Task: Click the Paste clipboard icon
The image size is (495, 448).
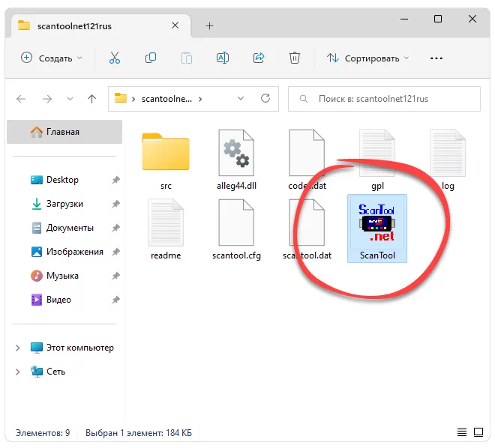Action: (187, 58)
